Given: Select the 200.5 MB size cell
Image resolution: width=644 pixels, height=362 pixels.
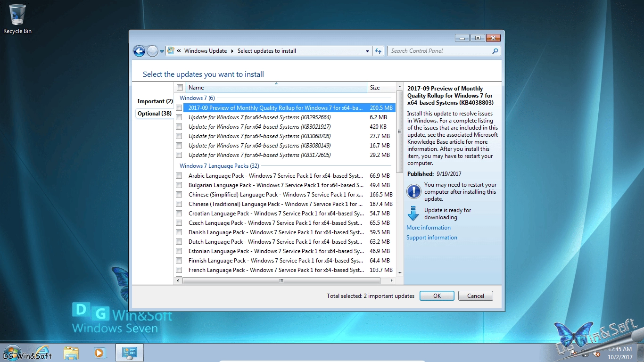Looking at the screenshot, I should 381,108.
